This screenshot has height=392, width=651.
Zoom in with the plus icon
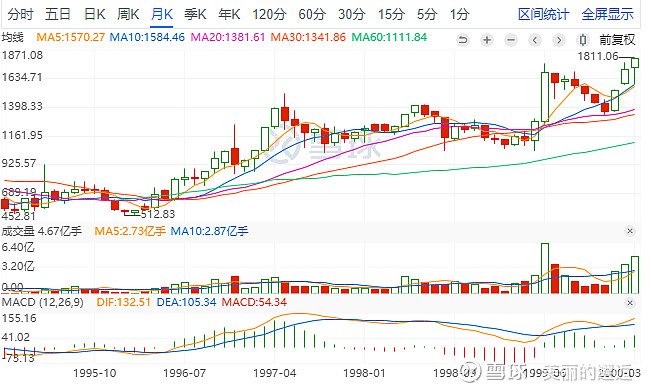click(x=487, y=40)
